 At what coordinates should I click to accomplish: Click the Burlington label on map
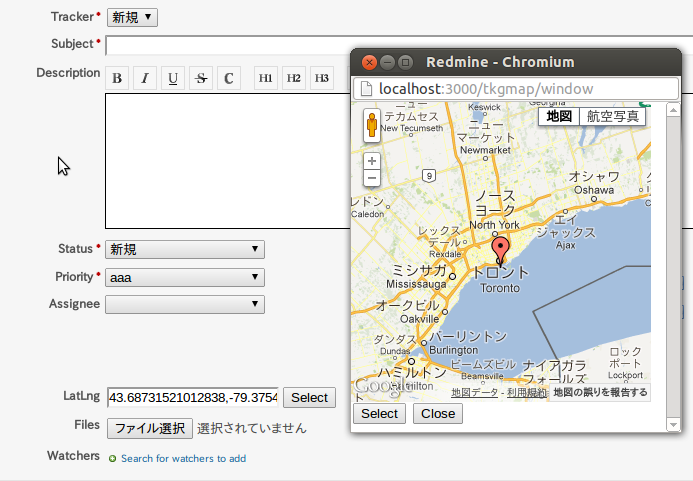(x=453, y=350)
